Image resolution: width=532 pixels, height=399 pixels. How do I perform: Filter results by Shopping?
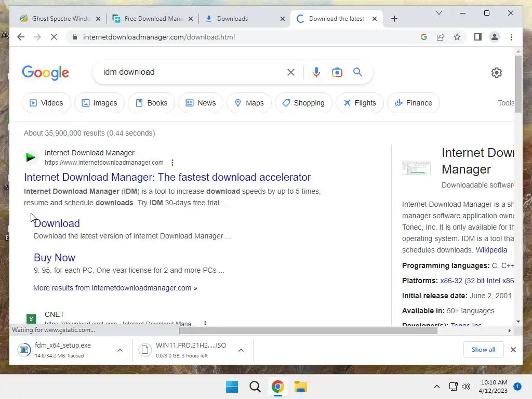point(303,103)
